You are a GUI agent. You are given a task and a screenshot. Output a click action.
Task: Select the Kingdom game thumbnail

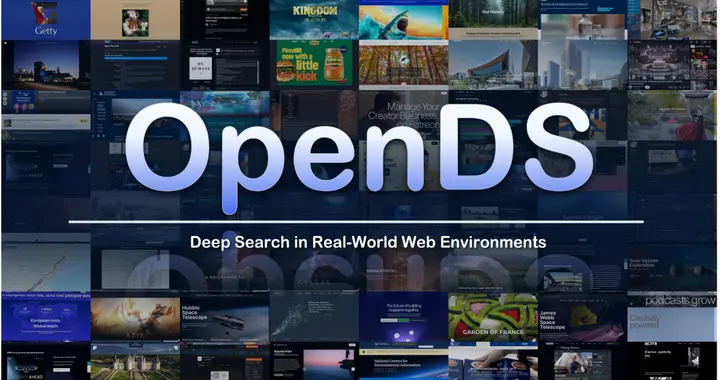(314, 20)
